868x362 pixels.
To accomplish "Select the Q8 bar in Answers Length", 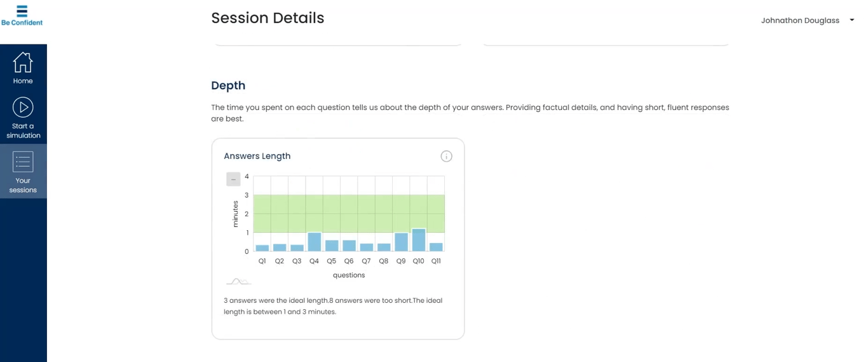I will 384,247.
